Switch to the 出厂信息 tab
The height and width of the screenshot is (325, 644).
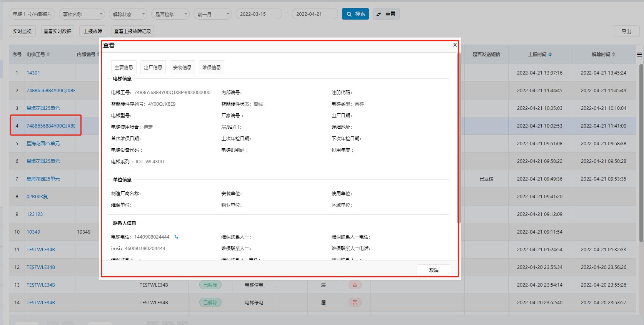point(153,67)
